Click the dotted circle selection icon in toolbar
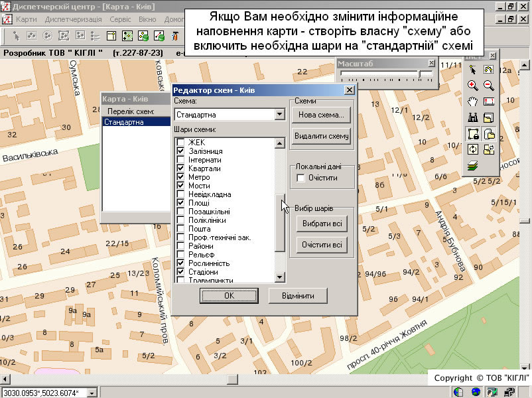The height and width of the screenshot is (398, 532). click(48, 36)
